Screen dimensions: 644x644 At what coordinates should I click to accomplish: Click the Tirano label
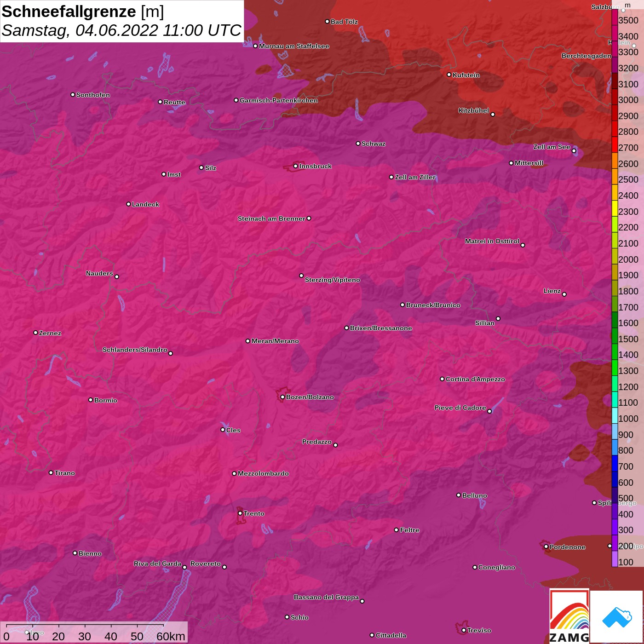point(64,473)
